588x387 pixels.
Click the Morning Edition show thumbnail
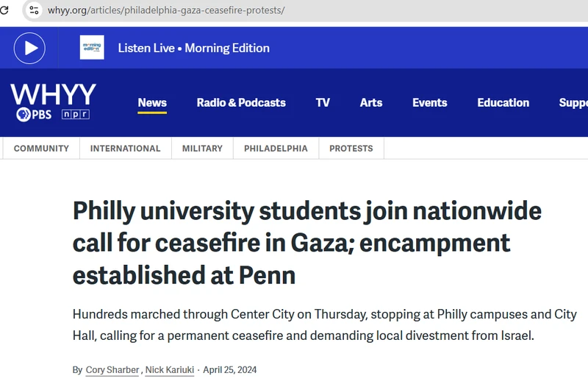pyautogui.click(x=92, y=48)
